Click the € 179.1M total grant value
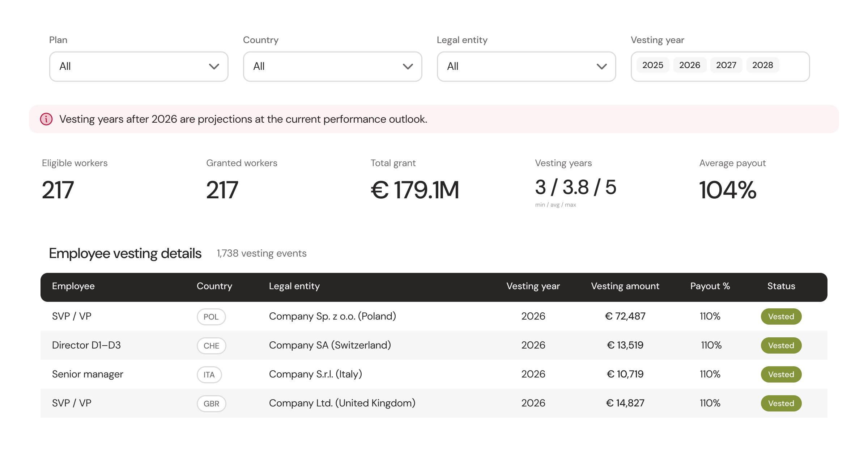 (x=415, y=190)
